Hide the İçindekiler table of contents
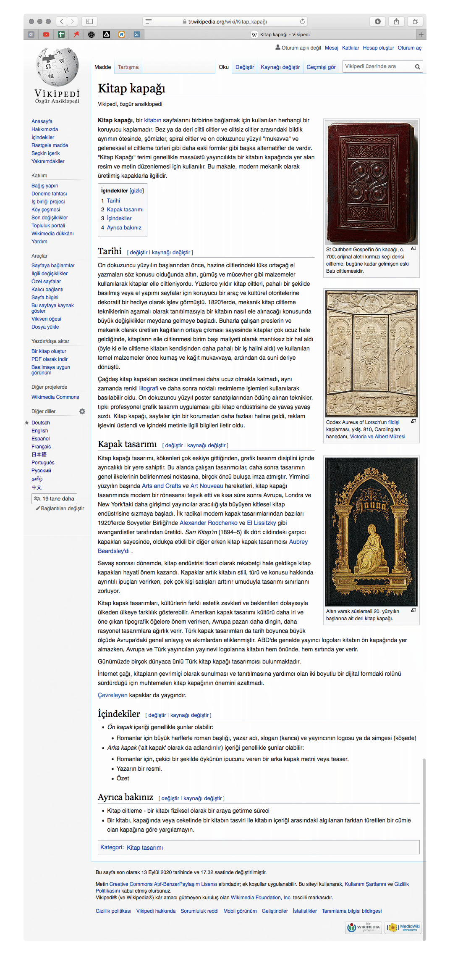450x980 pixels. click(x=136, y=191)
